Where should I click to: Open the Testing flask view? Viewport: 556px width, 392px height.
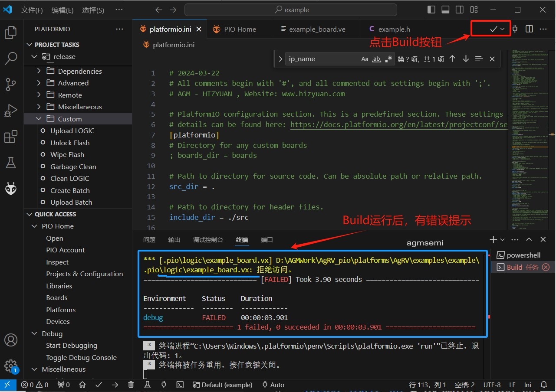click(11, 163)
